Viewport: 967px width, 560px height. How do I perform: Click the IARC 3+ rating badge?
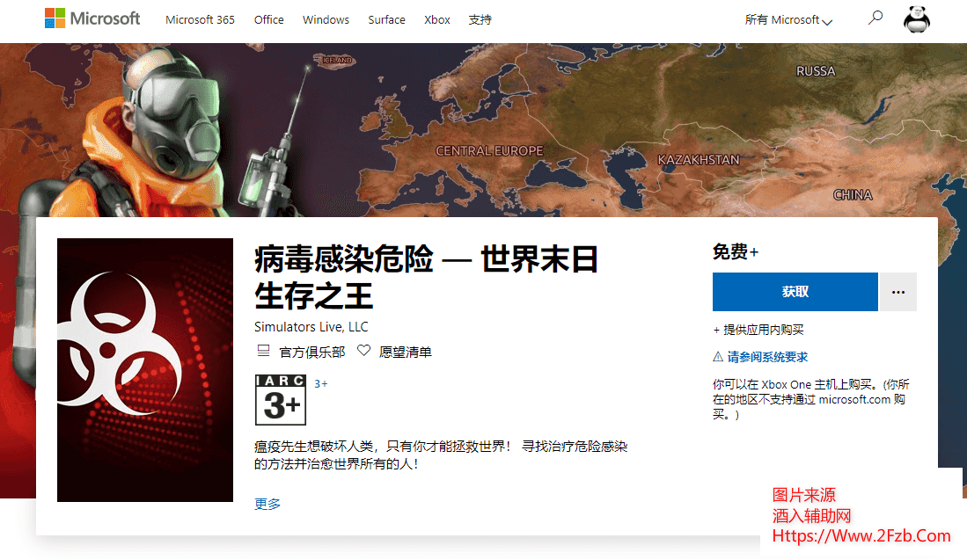280,400
